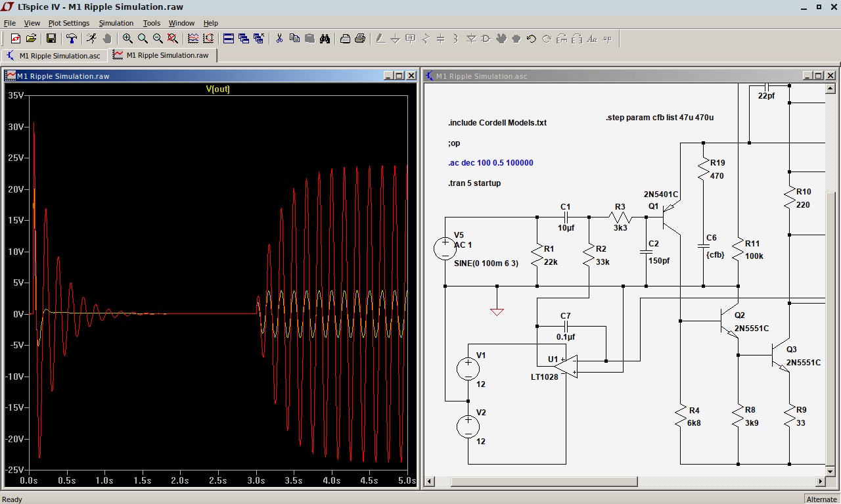The height and width of the screenshot is (504, 841).
Task: Select the Zoom In magnifier
Action: tap(127, 39)
